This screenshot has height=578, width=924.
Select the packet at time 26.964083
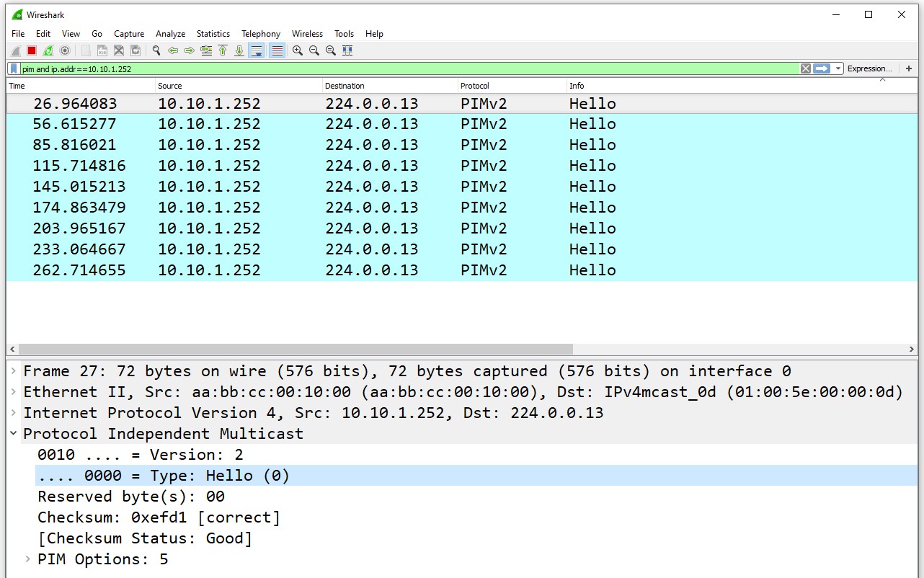(x=462, y=103)
